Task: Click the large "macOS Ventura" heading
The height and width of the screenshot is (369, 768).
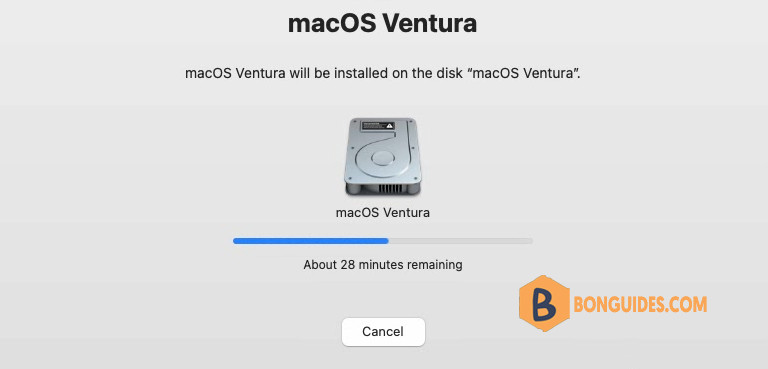Action: click(x=383, y=23)
